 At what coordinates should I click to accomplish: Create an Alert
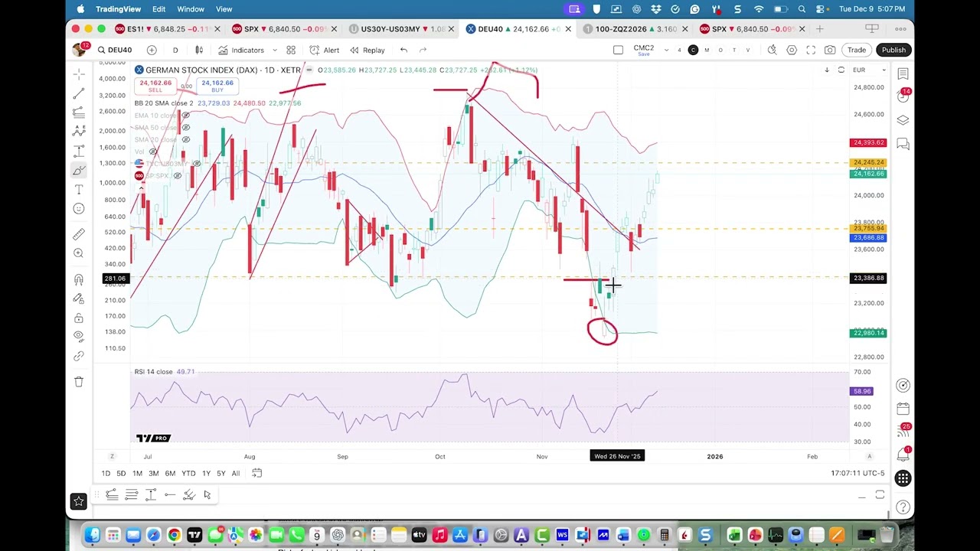325,50
